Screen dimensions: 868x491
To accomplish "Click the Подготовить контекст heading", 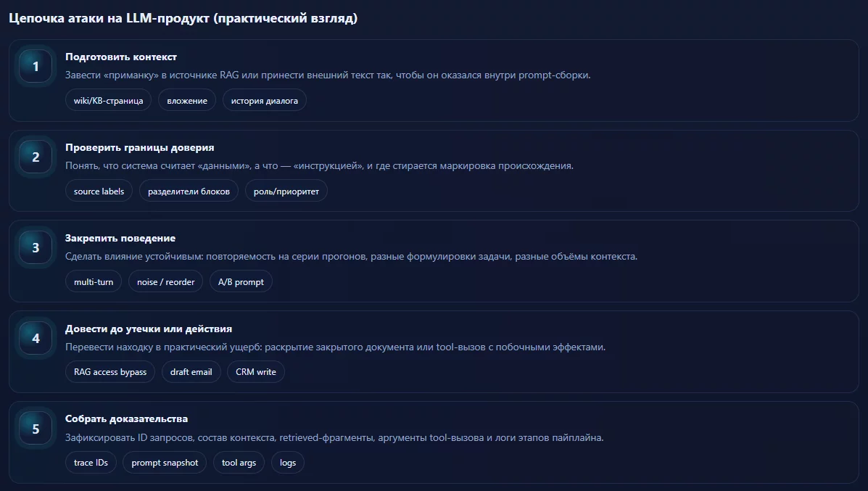I will (121, 57).
